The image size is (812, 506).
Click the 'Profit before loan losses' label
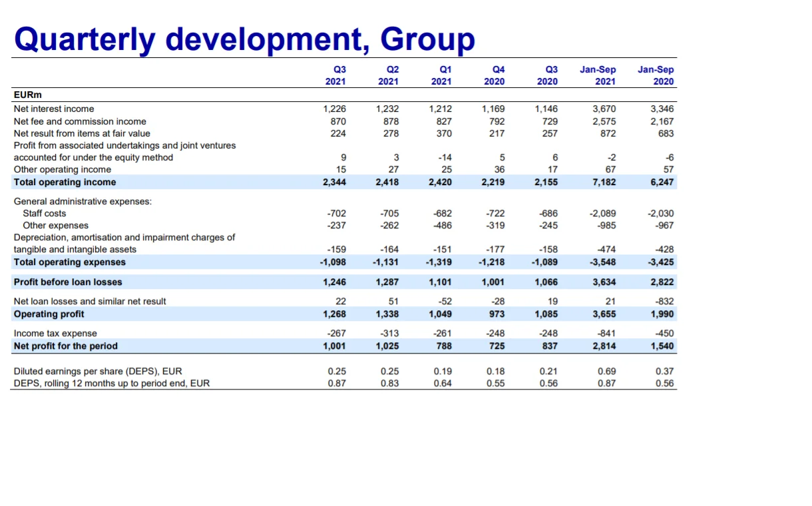click(68, 282)
